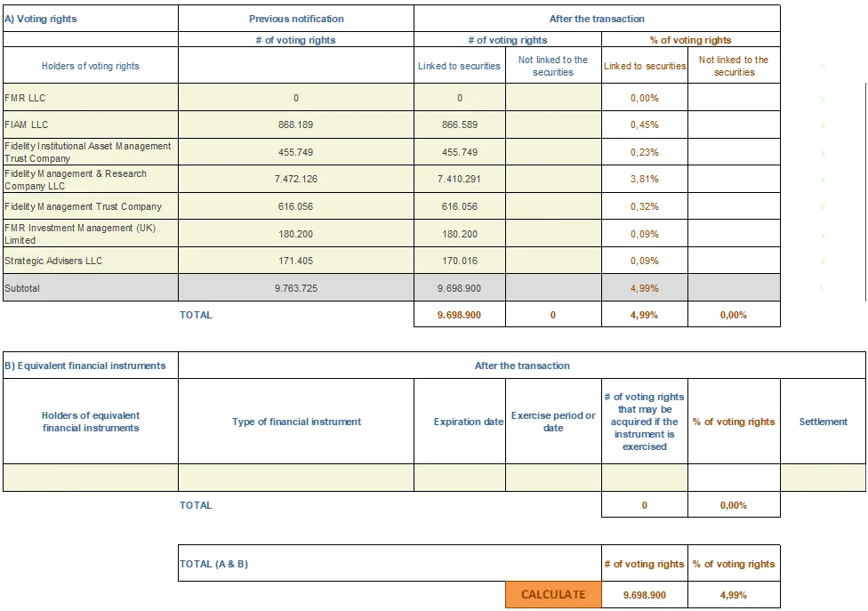This screenshot has width=868, height=611.
Task: Click FMR LLC previous notification value 0
Action: 295,98
